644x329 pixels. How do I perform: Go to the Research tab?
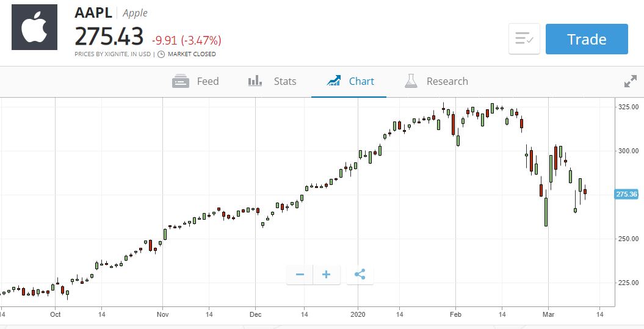[436, 81]
